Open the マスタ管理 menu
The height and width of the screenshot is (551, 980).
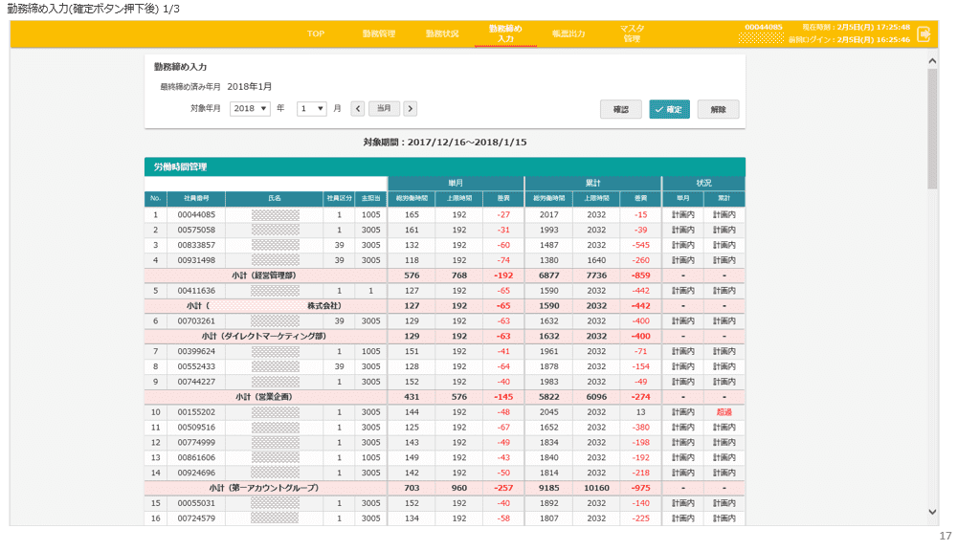click(x=632, y=33)
